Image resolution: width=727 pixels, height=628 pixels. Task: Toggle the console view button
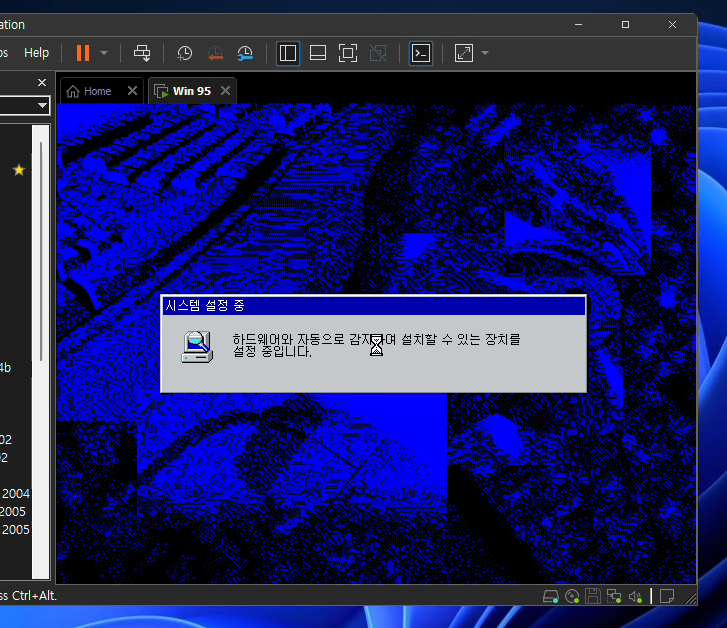[x=421, y=53]
